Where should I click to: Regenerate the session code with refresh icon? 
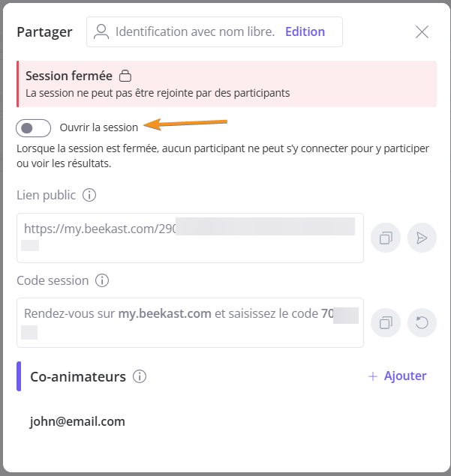tap(422, 322)
